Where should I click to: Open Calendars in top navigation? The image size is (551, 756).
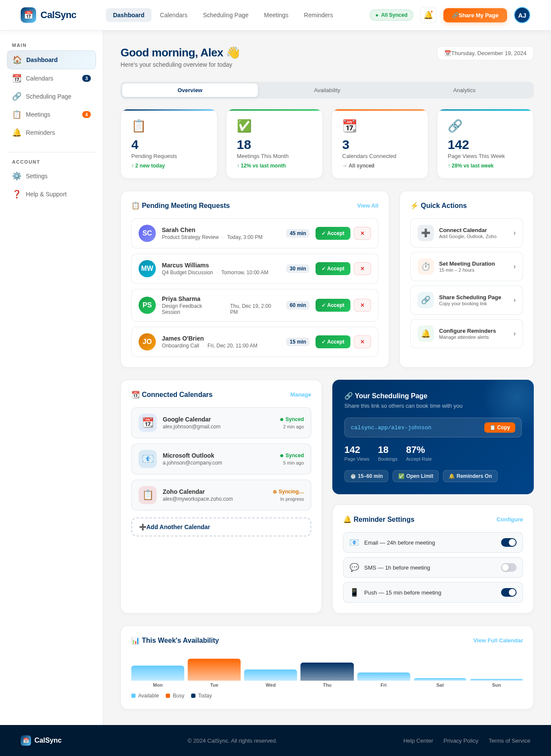tap(173, 15)
